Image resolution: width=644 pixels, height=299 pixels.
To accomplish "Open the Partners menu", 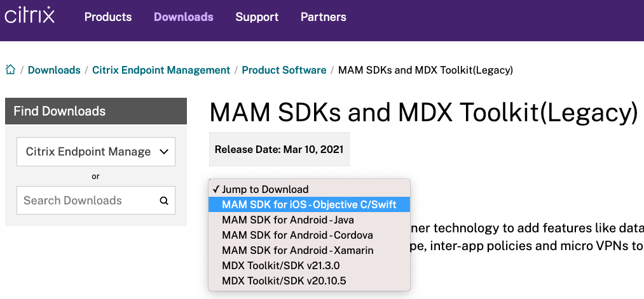I will pyautogui.click(x=323, y=17).
